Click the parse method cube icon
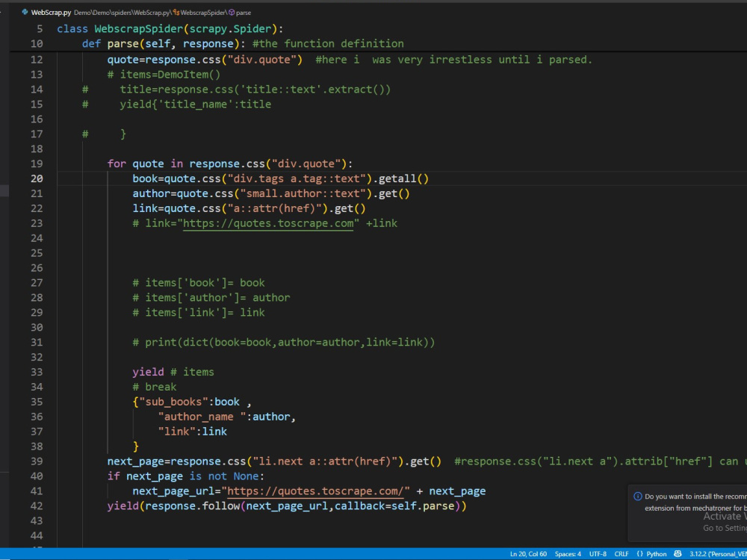This screenshot has height=560, width=747. tap(232, 13)
